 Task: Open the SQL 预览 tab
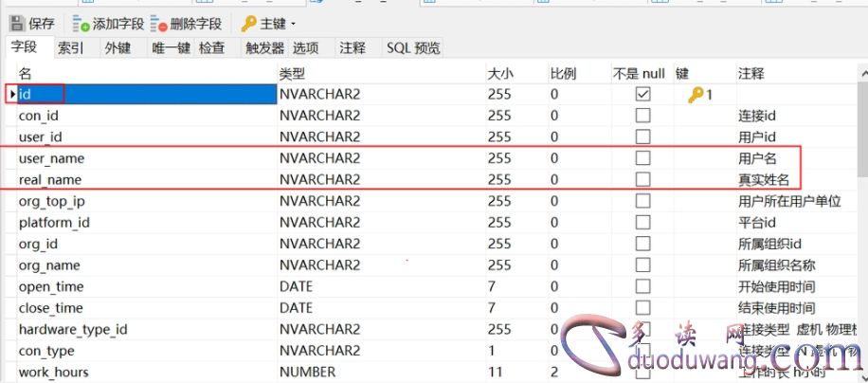412,47
